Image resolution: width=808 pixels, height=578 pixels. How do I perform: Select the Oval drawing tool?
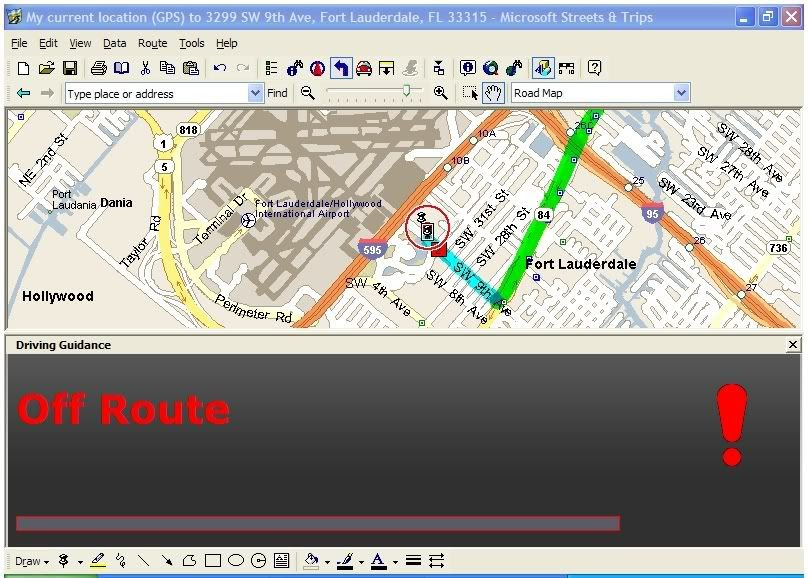pyautogui.click(x=235, y=560)
